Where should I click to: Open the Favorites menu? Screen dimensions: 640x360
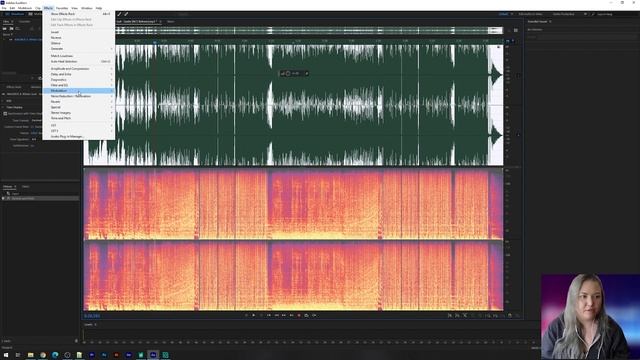(62, 8)
